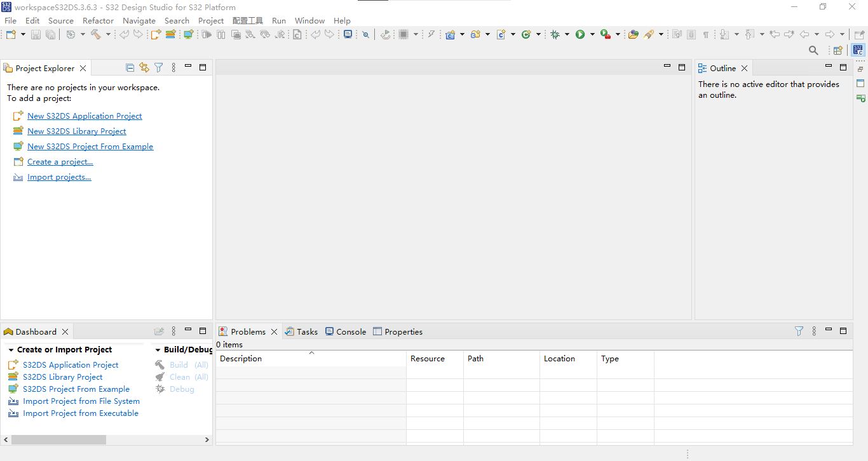This screenshot has width=868, height=461.
Task: Click Import Project from File System in Dashboard
Action: [x=81, y=401]
